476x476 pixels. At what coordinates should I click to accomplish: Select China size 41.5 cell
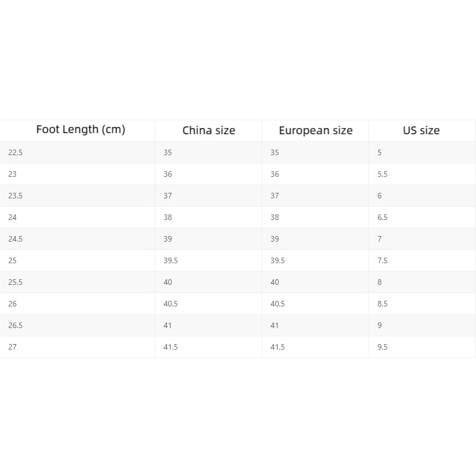point(171,347)
